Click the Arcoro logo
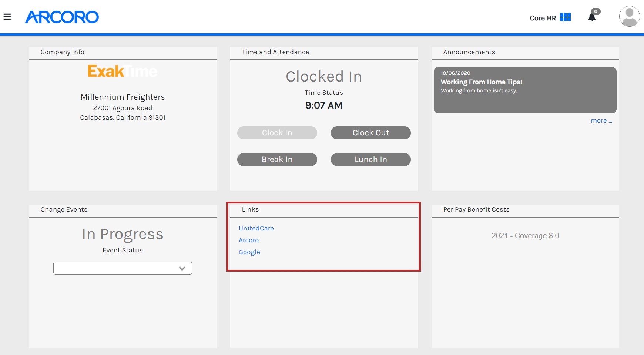The image size is (644, 355). tap(62, 17)
